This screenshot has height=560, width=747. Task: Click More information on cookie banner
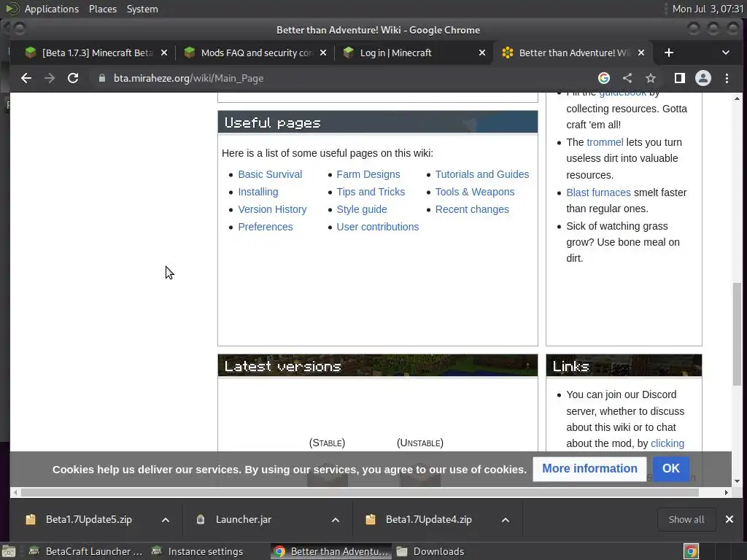589,469
